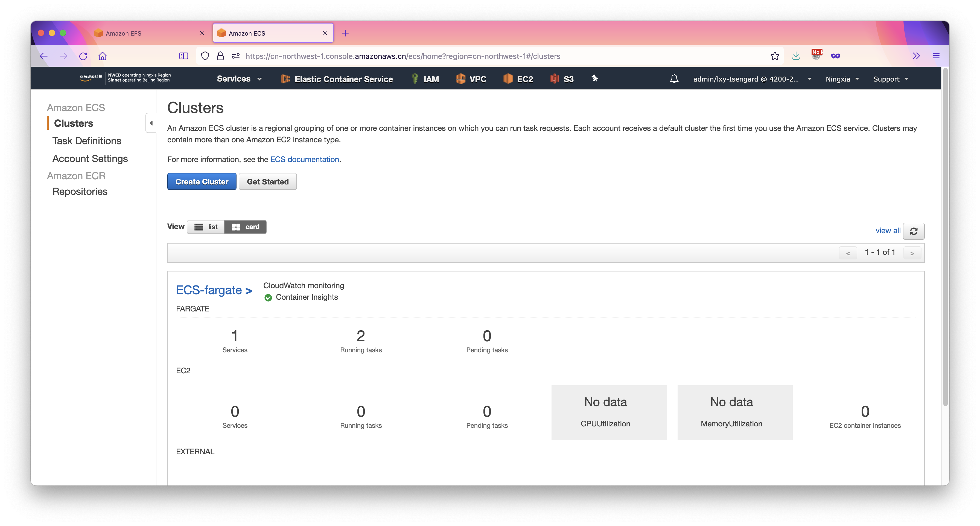Viewport: 980px width, 526px height.
Task: Click the AWS notifications bell icon
Action: pos(674,79)
